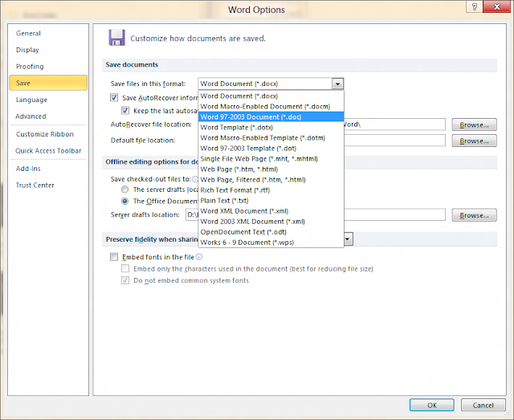Choose Word 97-2003 Template (*.dot)
This screenshot has height=420, width=514.
[271, 149]
